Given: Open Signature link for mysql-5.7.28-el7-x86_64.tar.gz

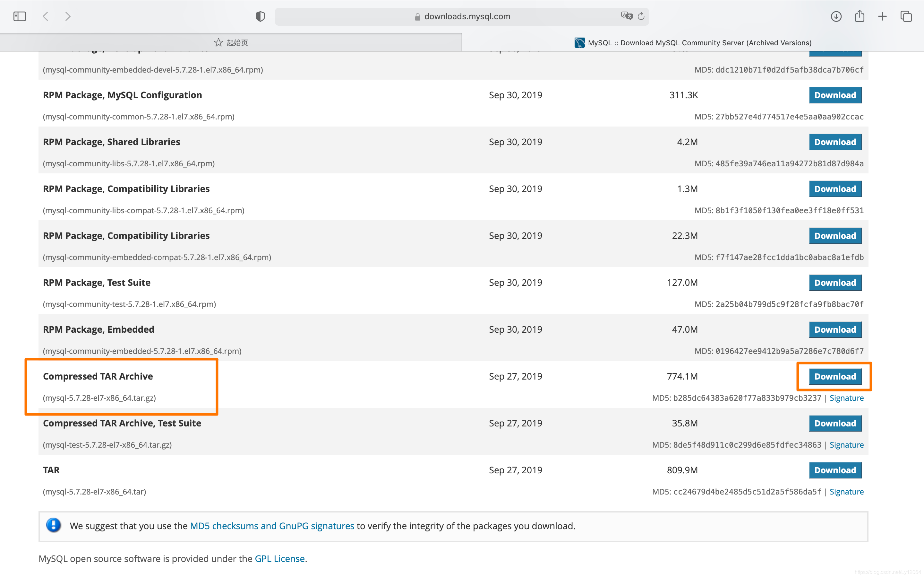Looking at the screenshot, I should pyautogui.click(x=846, y=398).
